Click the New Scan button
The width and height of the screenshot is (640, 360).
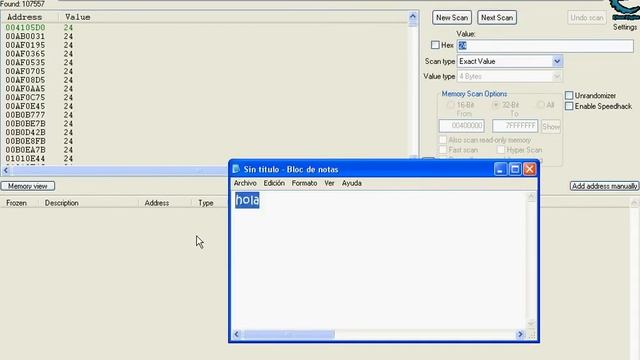coord(452,18)
